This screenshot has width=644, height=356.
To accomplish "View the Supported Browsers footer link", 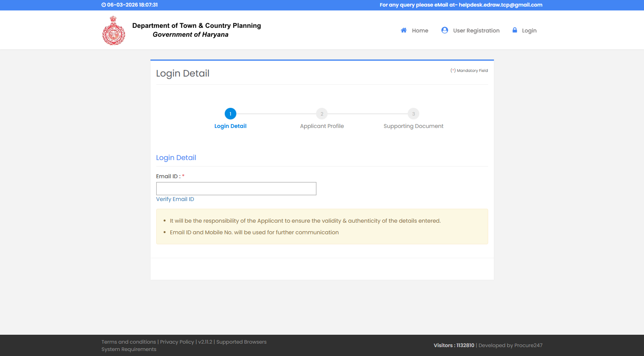I will [x=241, y=342].
